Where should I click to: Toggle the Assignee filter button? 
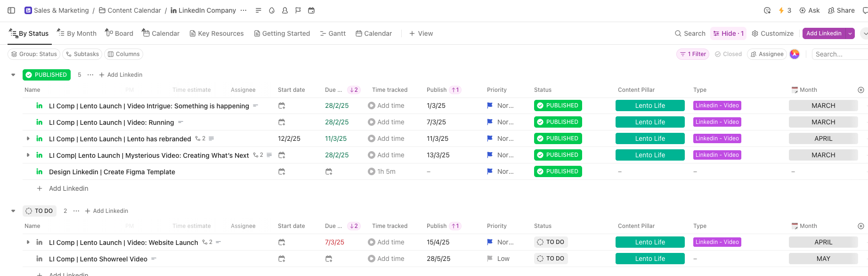pyautogui.click(x=767, y=54)
